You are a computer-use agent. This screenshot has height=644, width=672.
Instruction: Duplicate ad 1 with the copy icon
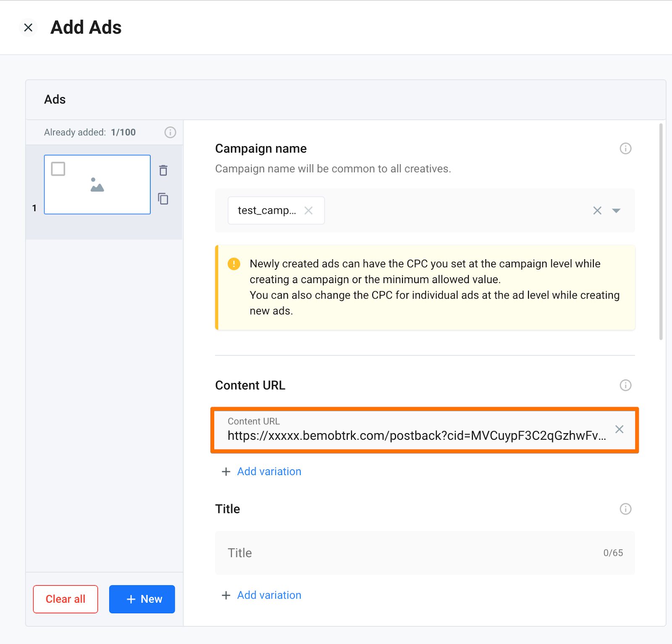coord(163,199)
